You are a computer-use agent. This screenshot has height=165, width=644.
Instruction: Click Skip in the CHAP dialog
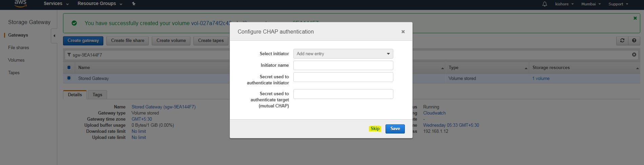tap(375, 129)
